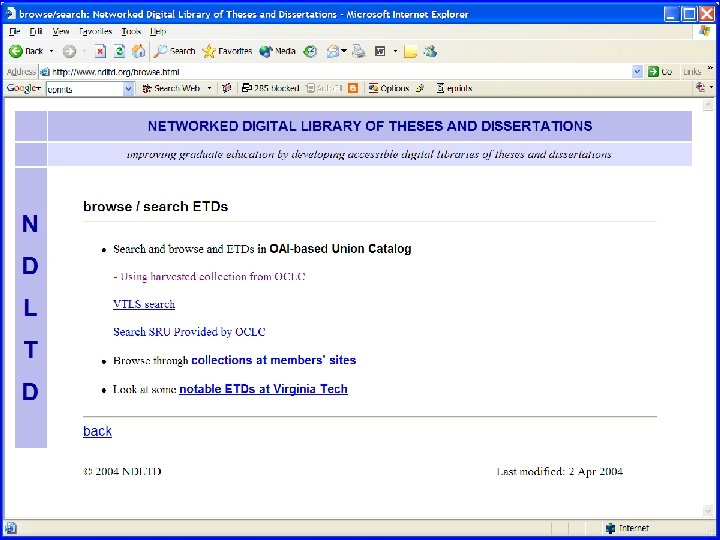Open the Back history dropdown arrow
Image resolution: width=720 pixels, height=540 pixels.
coord(51,51)
